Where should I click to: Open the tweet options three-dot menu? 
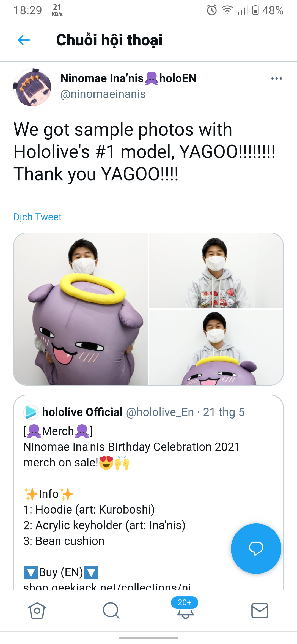click(x=276, y=78)
